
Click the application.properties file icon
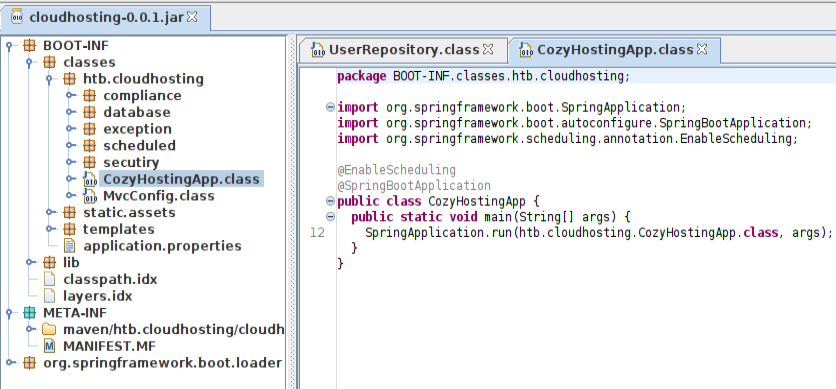[69, 246]
